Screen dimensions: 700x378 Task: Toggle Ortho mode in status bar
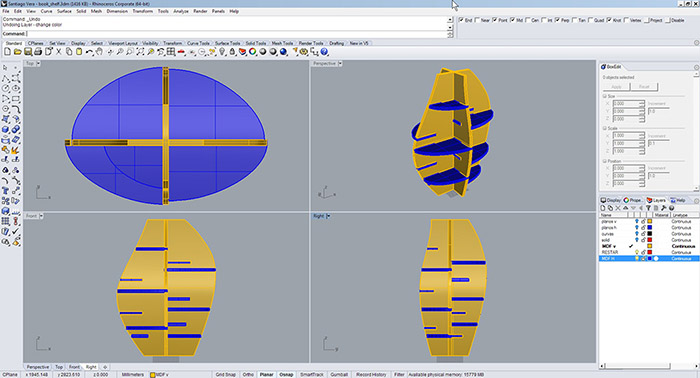click(x=248, y=374)
